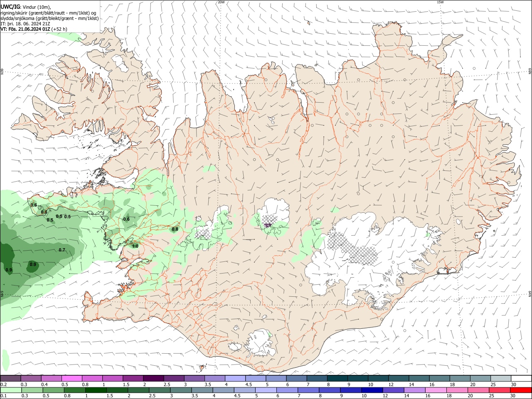Click the '4.5' tick under the snow scale
The width and height of the screenshot is (532, 399).
pos(248,384)
